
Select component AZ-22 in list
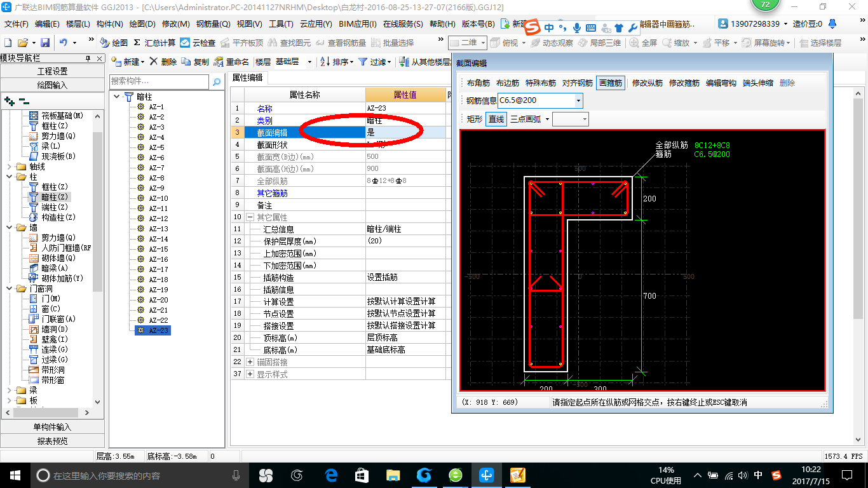coord(158,320)
